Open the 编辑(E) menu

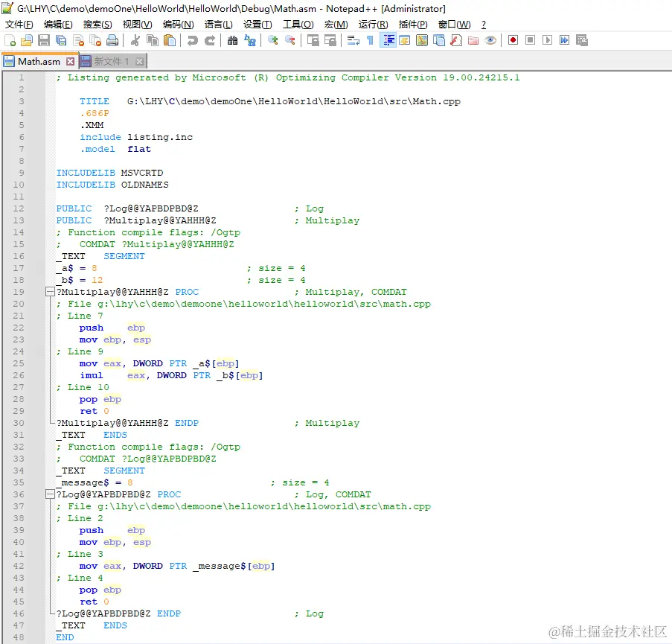coord(58,25)
